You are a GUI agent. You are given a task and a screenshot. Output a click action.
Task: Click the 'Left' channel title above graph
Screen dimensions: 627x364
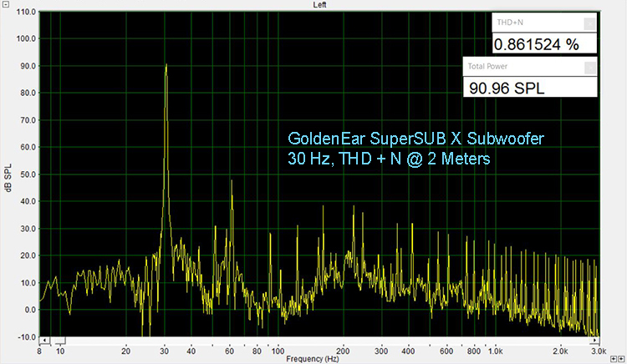point(320,5)
